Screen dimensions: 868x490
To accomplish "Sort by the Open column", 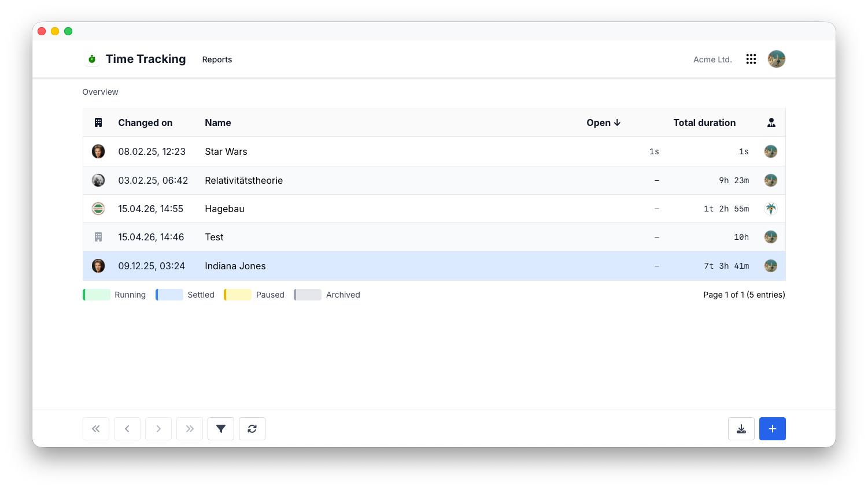I will pos(604,122).
